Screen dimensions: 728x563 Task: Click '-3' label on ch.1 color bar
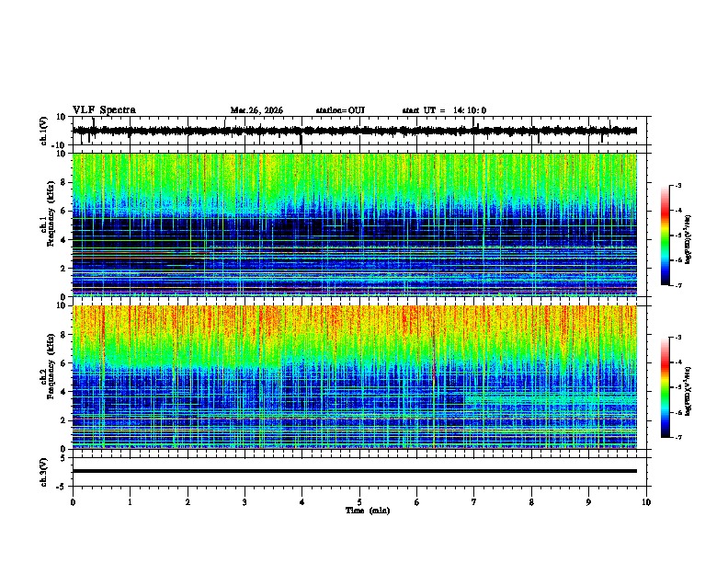point(677,186)
